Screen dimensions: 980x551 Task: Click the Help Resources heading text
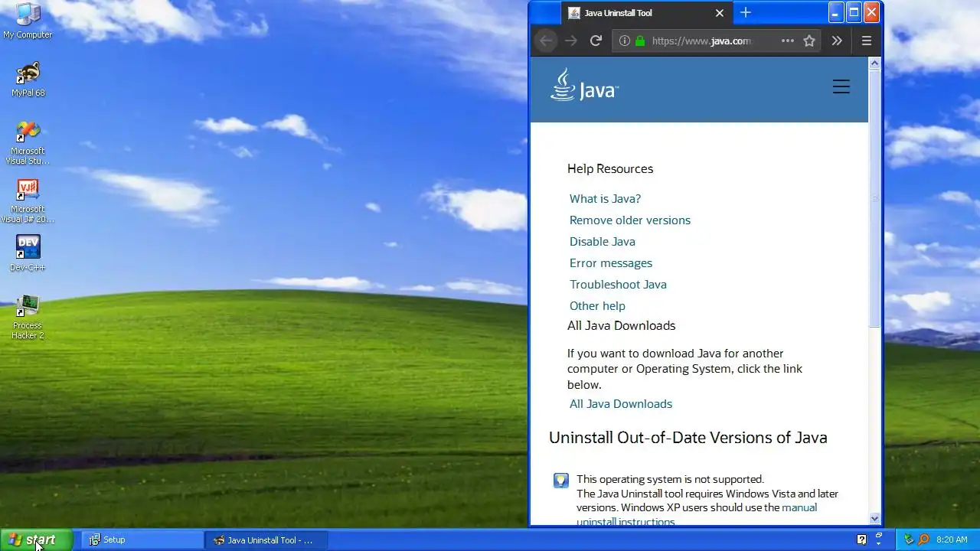click(x=610, y=168)
